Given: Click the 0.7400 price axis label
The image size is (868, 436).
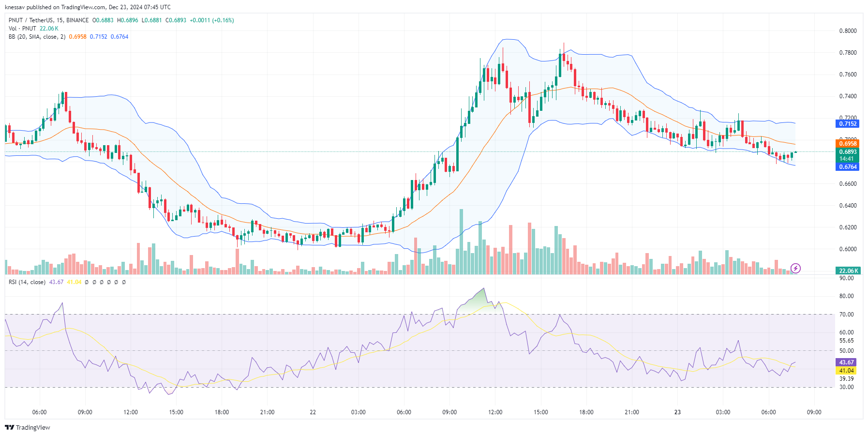Looking at the screenshot, I should click(x=848, y=96).
